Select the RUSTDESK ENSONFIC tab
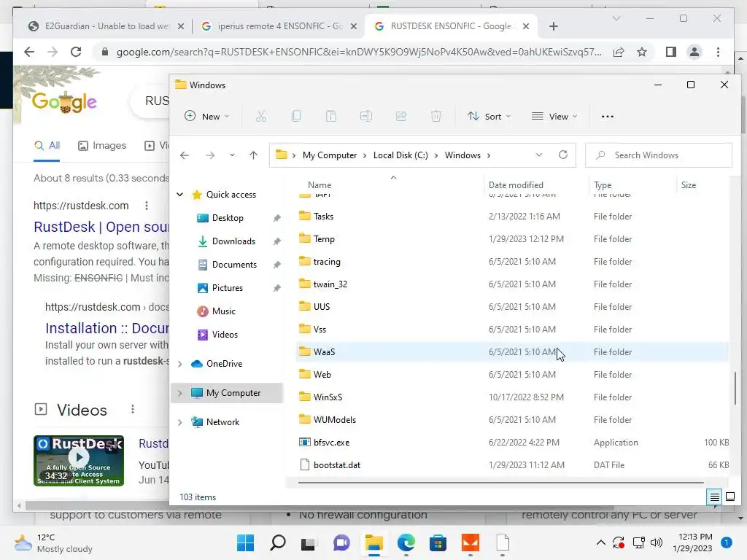 click(x=451, y=26)
